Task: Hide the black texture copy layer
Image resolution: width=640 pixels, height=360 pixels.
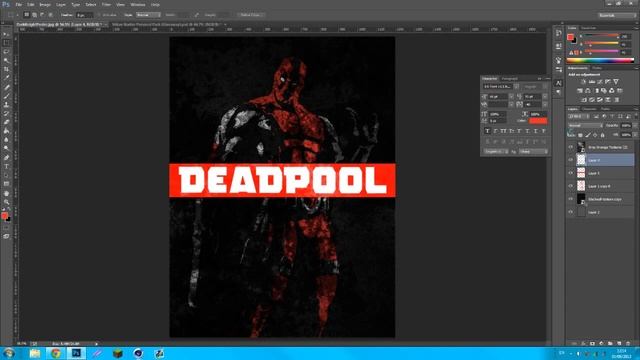Action: coord(571,199)
